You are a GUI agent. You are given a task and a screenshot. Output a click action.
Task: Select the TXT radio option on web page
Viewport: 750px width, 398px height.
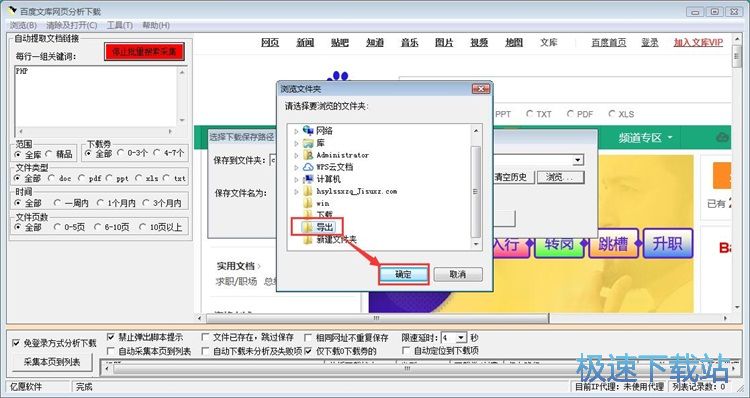[529, 114]
